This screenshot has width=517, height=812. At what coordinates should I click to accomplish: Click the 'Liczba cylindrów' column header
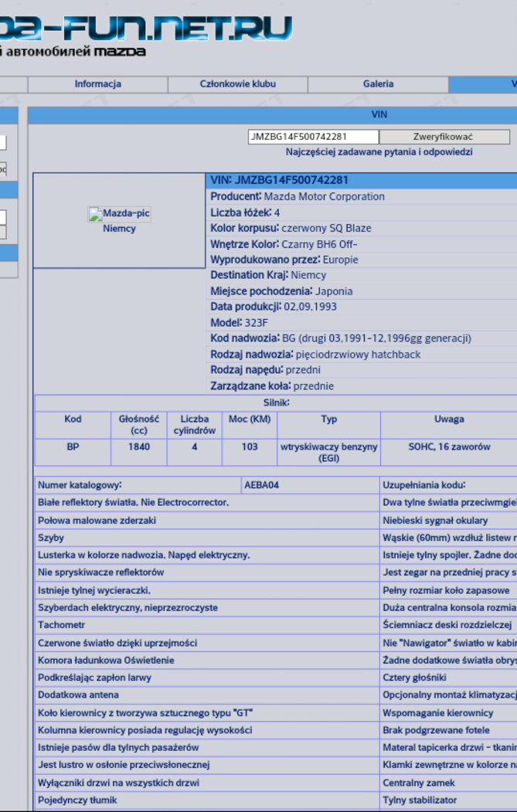[194, 425]
